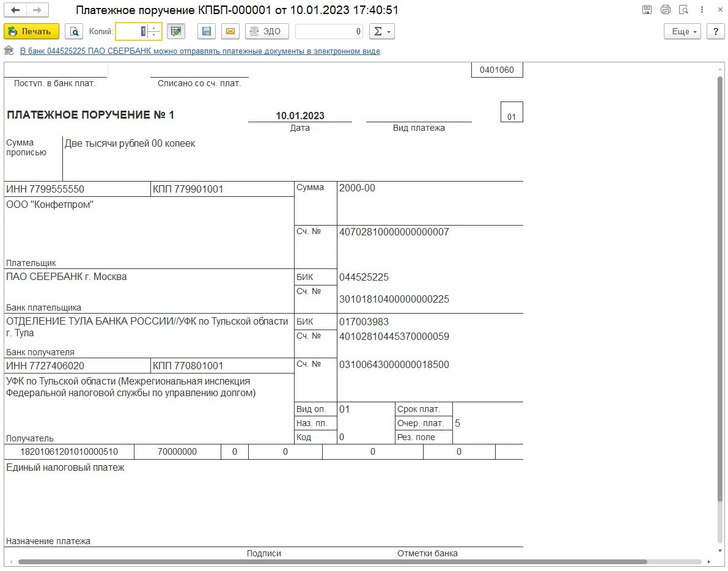Select the amount cell 2000-00
Viewport: 728px width, 571px height.
[357, 188]
